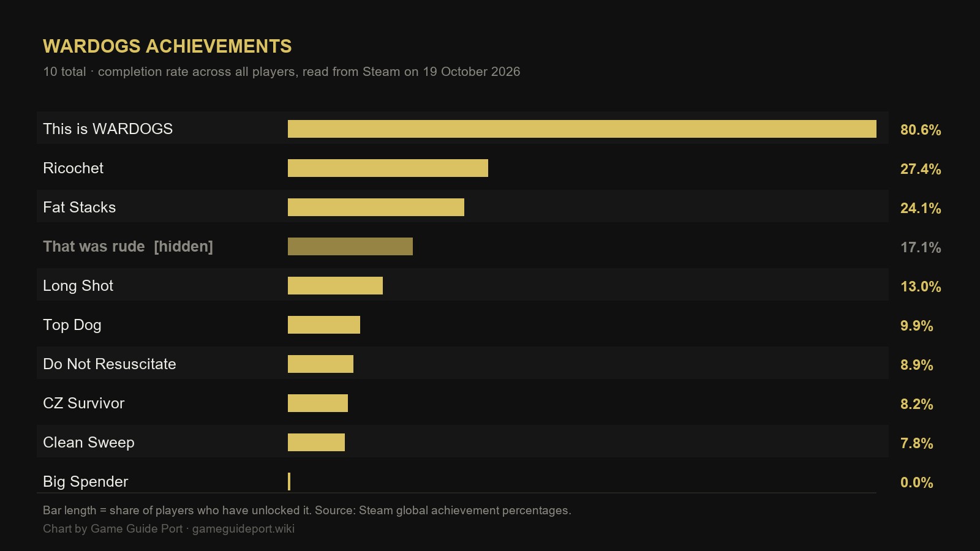Click the CZ Survivor bar
This screenshot has width=980, height=551.
click(318, 403)
